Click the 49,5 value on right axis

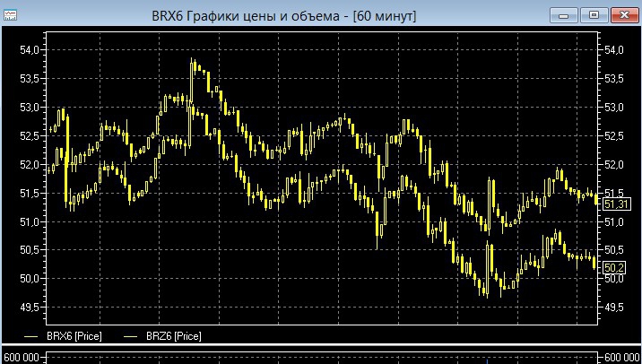(613, 308)
